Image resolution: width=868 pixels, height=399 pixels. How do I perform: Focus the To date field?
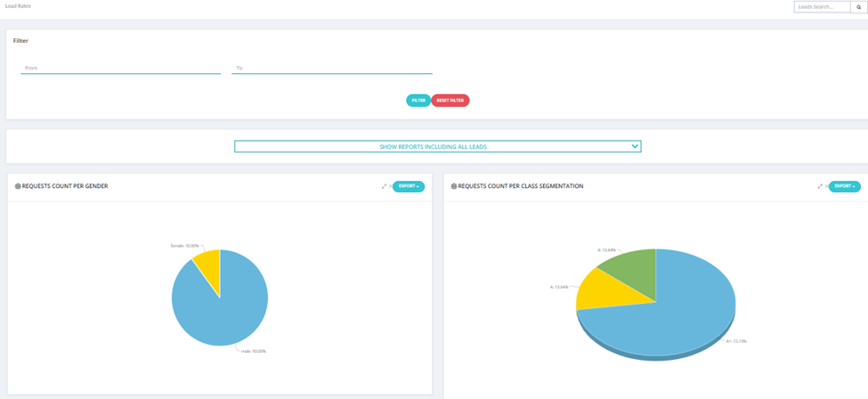(331, 68)
